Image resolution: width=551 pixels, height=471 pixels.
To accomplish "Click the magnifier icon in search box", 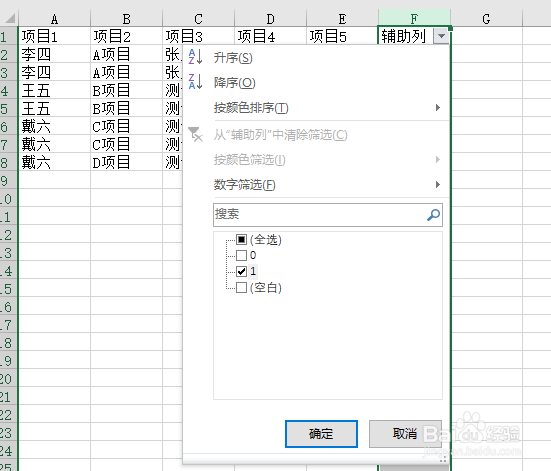I will point(433,215).
